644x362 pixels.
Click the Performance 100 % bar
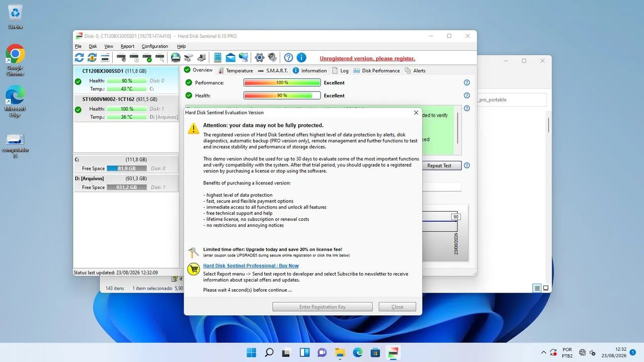(x=282, y=82)
